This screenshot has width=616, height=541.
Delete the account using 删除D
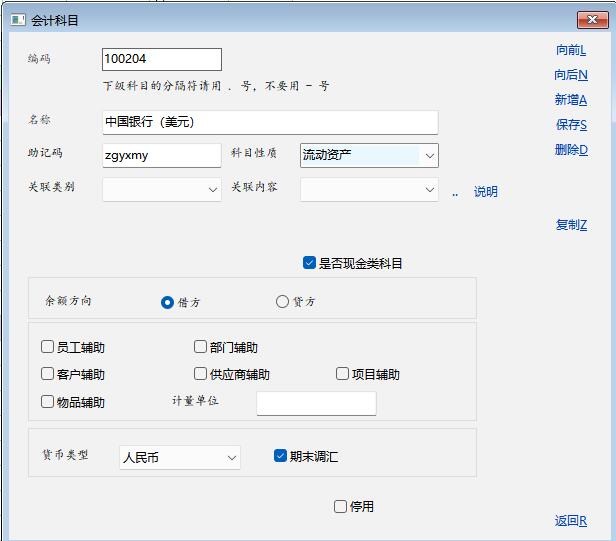570,150
